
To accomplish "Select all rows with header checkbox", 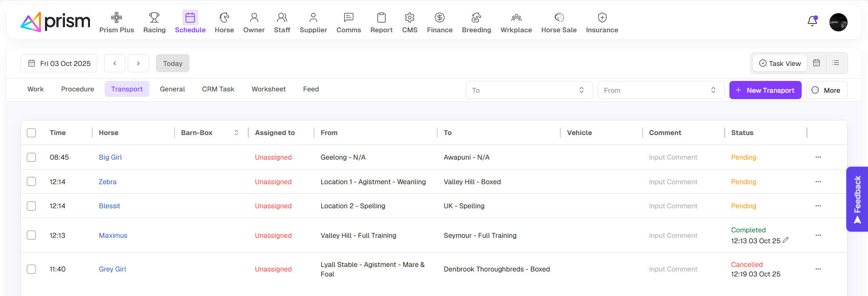I will point(31,133).
